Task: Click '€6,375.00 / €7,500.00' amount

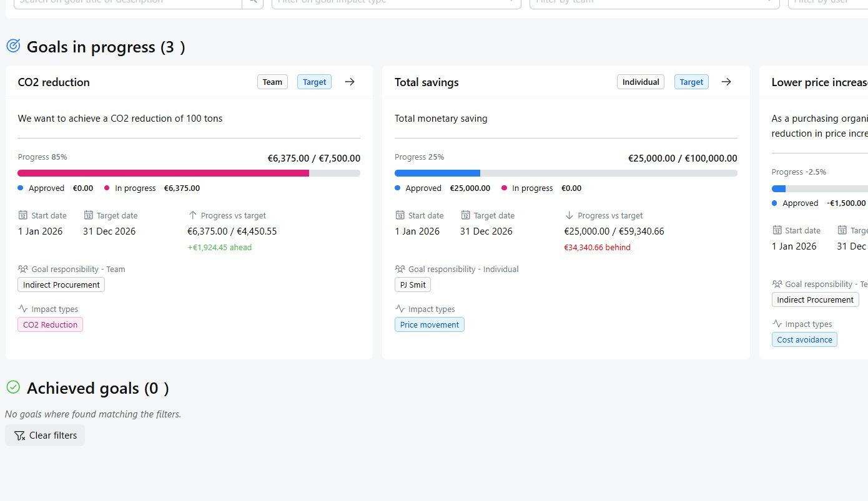Action: [314, 158]
